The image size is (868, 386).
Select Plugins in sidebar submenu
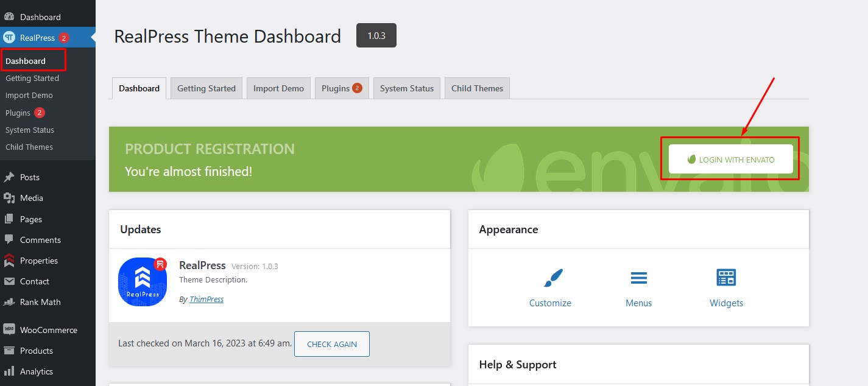(18, 113)
